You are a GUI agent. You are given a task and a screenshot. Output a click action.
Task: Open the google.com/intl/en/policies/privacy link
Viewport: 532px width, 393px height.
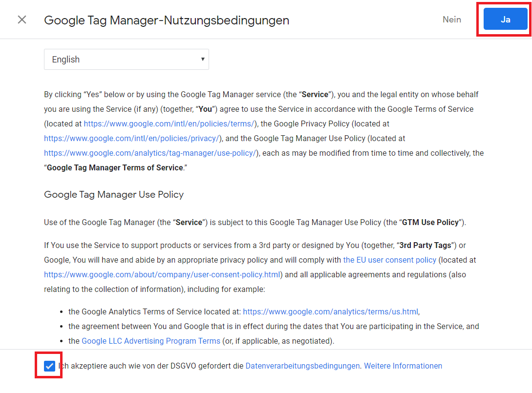132,138
